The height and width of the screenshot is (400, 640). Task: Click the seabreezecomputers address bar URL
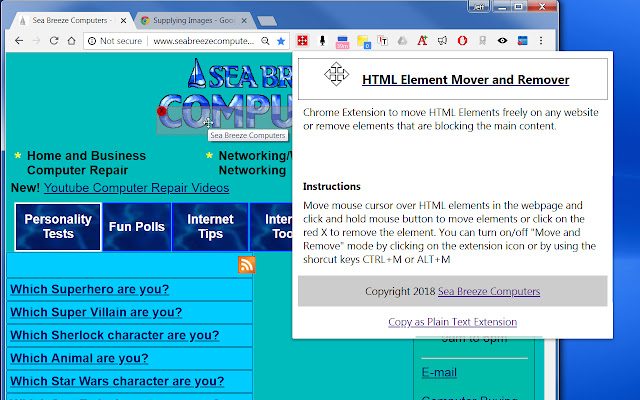click(203, 41)
